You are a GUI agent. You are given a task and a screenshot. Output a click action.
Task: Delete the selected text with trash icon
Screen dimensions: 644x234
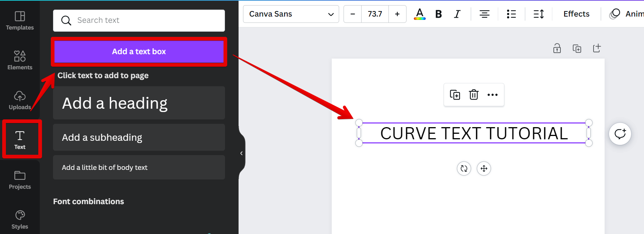tap(474, 95)
